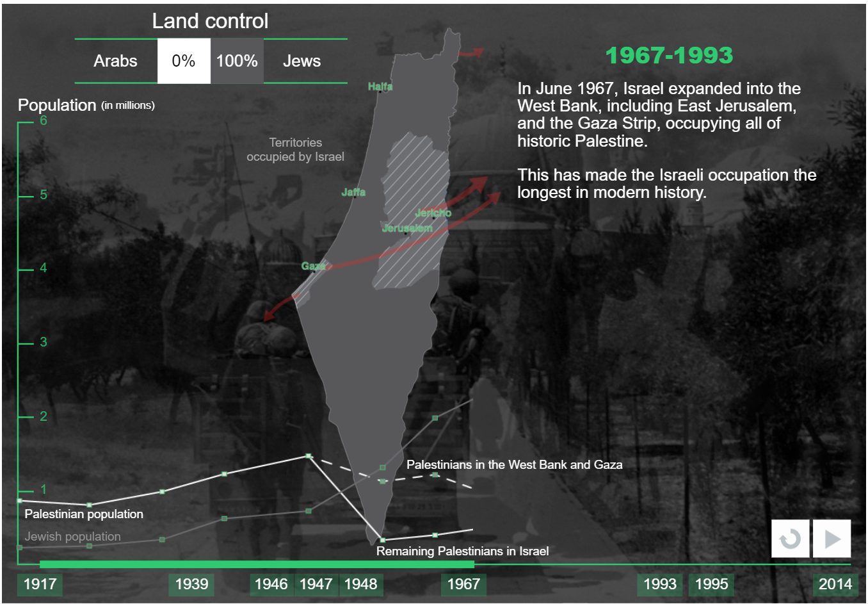This screenshot has height=604, width=868.
Task: Choose the 1967 timeline marker
Action: (463, 584)
